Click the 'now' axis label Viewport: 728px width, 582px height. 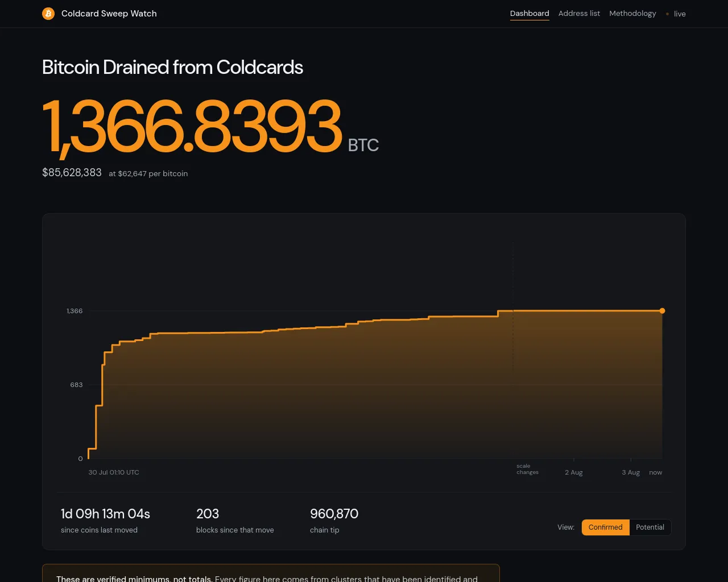pos(656,472)
